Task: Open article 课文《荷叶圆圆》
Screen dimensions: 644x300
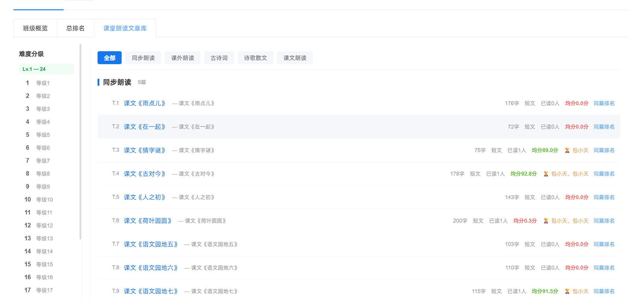Action: click(x=148, y=221)
